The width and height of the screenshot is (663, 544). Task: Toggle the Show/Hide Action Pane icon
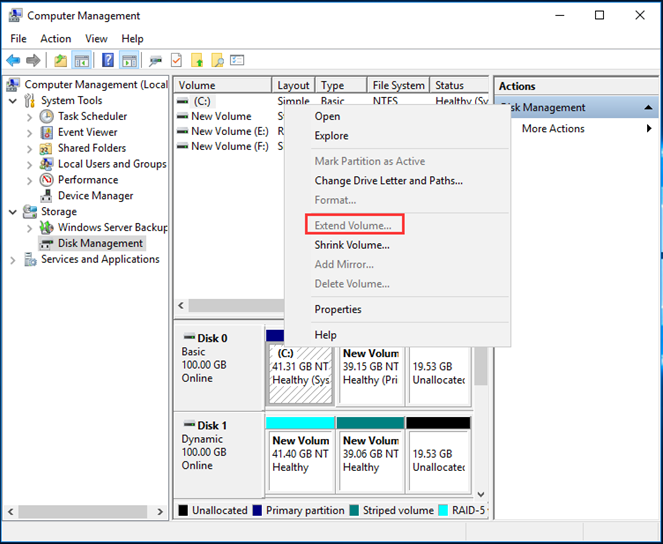129,60
